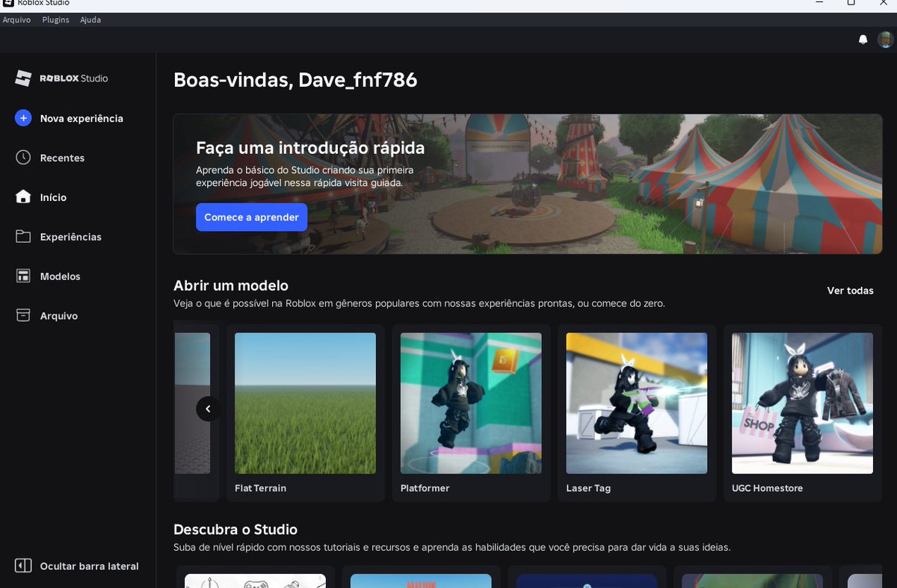Open the Laser Tag template thumbnail
The height and width of the screenshot is (588, 897).
point(636,403)
